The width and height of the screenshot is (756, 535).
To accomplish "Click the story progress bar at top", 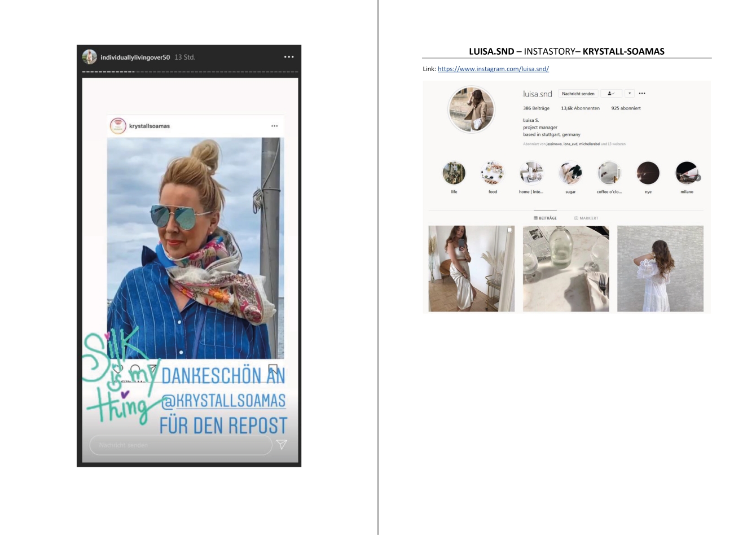I will click(190, 72).
